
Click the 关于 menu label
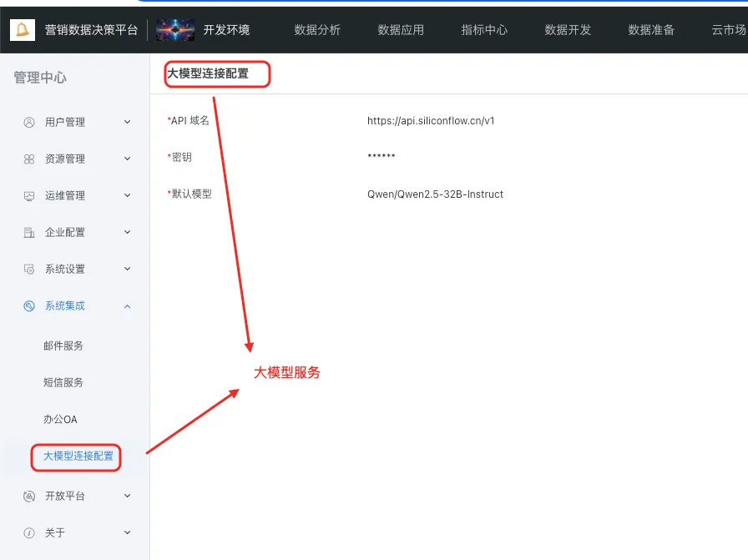click(55, 532)
